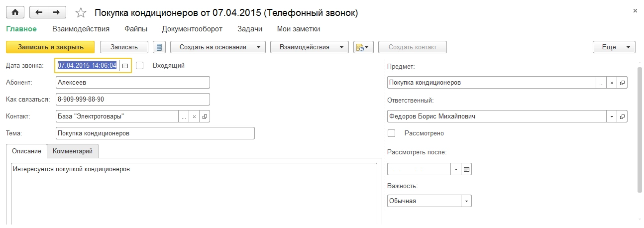The height and width of the screenshot is (228, 644).
Task: Open the calendar picker for Дата звонка
Action: [x=125, y=65]
